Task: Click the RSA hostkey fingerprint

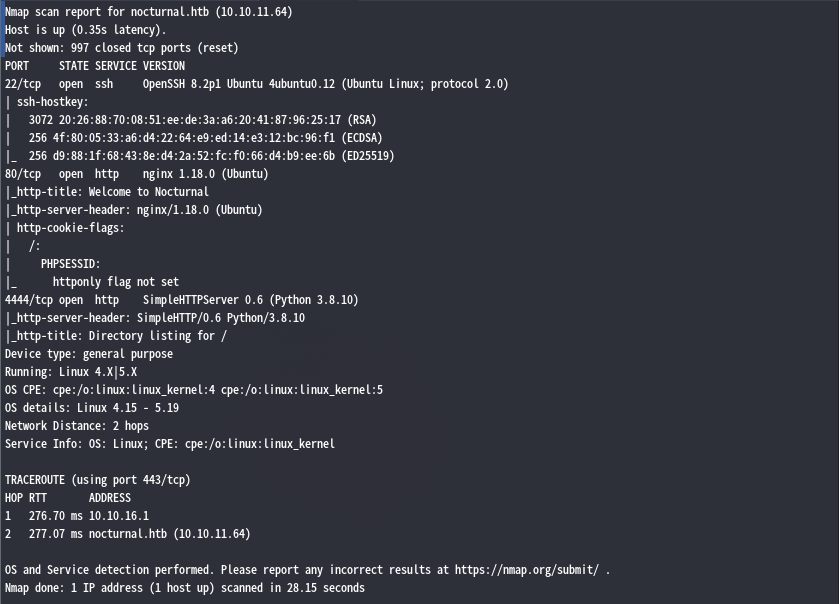Action: coord(200,120)
